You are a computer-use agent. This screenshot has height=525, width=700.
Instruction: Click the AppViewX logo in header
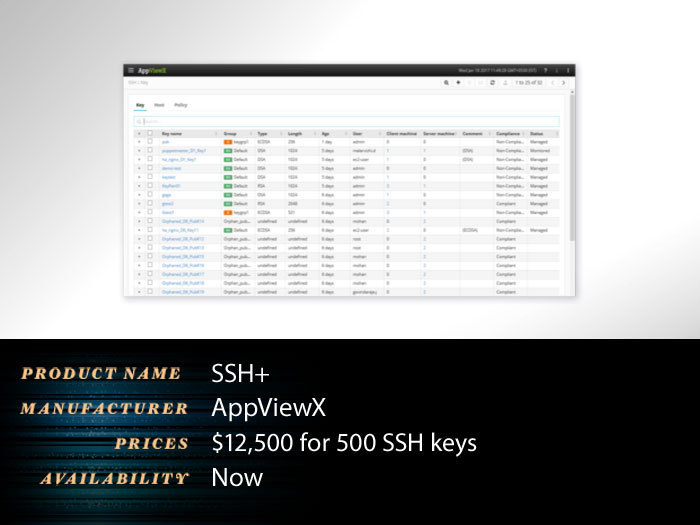[x=152, y=71]
